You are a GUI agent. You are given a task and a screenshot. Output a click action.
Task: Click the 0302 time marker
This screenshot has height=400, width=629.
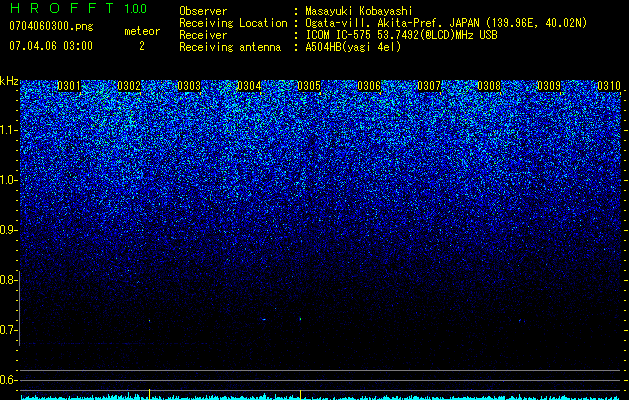[129, 86]
